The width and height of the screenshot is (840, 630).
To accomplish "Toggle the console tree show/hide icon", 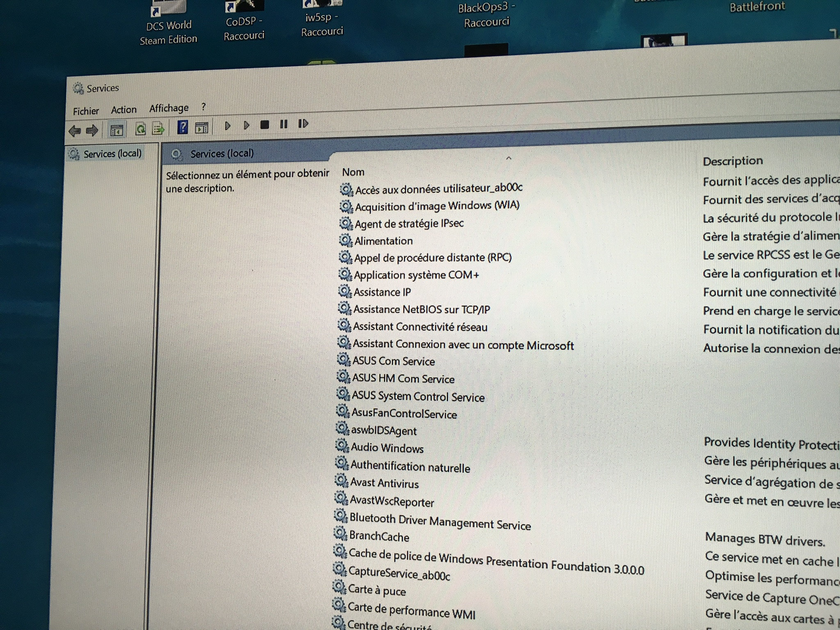I will [x=116, y=130].
